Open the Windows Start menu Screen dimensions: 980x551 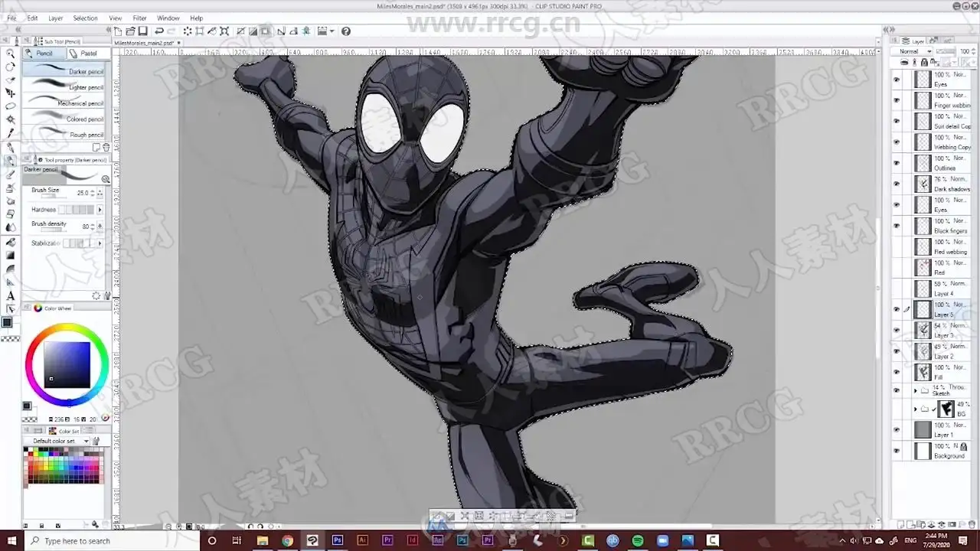[x=12, y=540]
